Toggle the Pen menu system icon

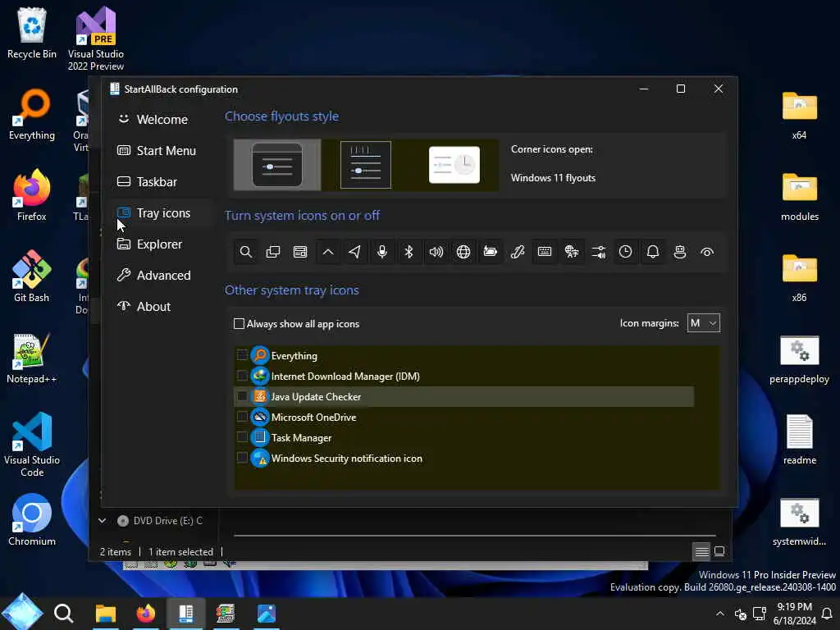pyautogui.click(x=518, y=252)
